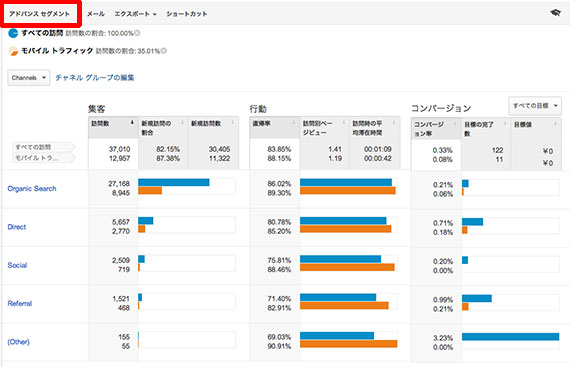Click Organic Search orange mobile visits bar
570x367 pixels.
pos(150,190)
